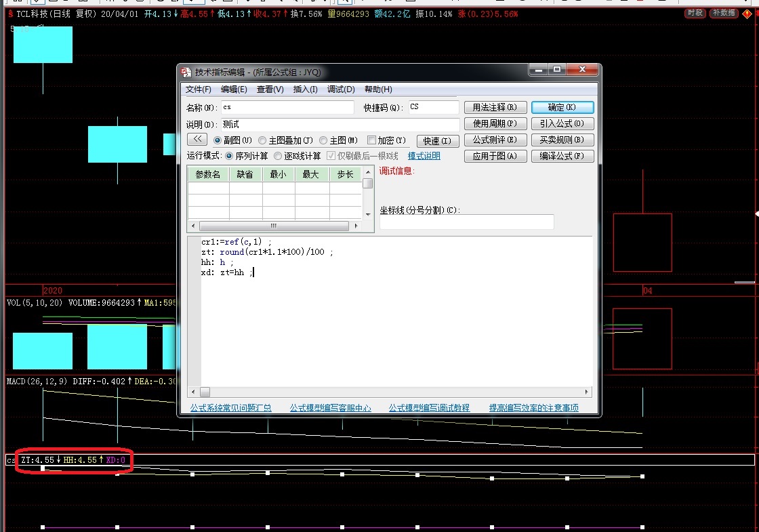Click the 补数据 pill button
759x532 pixels.
coord(724,14)
